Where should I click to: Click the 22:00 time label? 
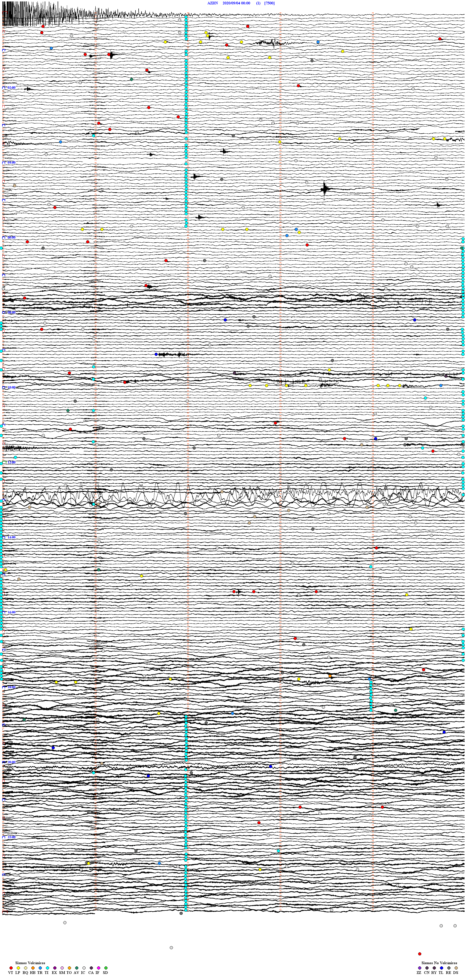(11, 837)
